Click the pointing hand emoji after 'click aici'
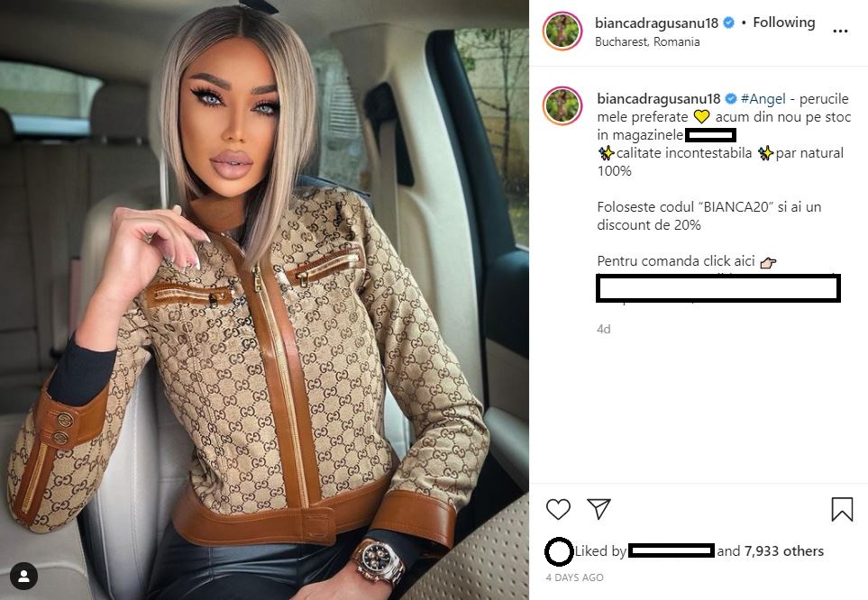 pyautogui.click(x=768, y=262)
